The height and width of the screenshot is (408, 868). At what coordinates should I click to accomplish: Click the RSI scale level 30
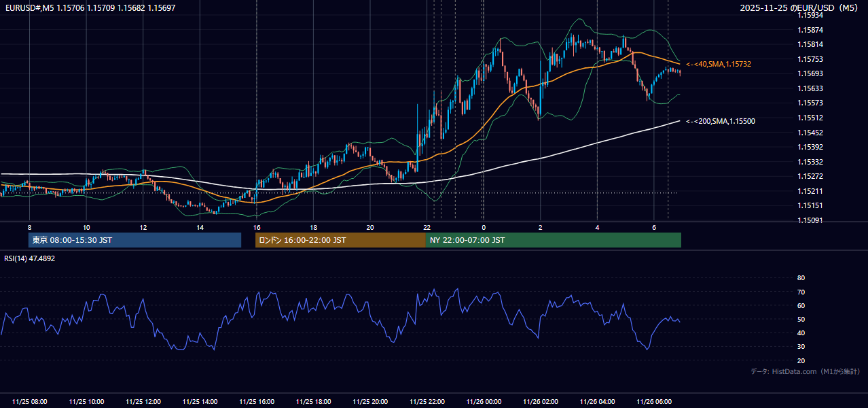pyautogui.click(x=801, y=347)
